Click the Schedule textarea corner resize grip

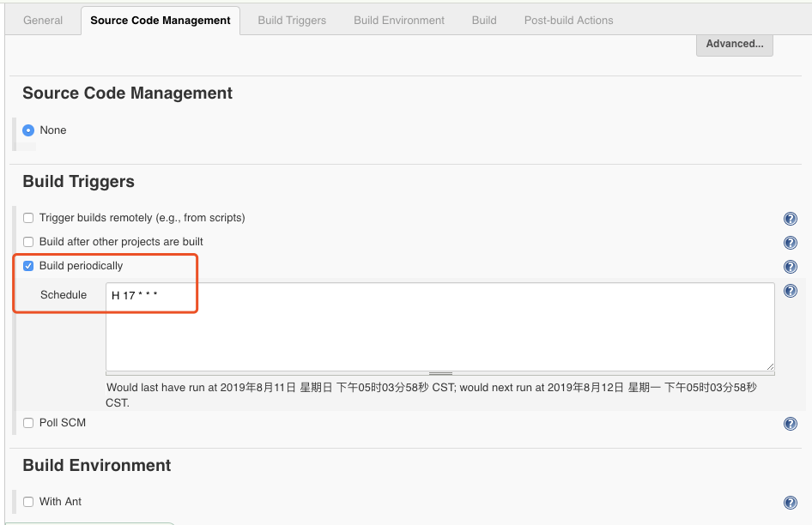coord(770,366)
